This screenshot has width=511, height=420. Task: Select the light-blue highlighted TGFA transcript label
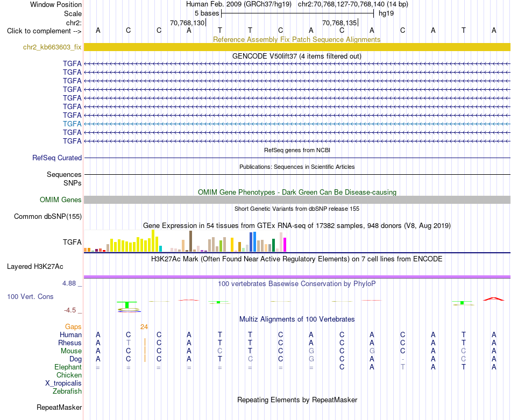point(72,124)
